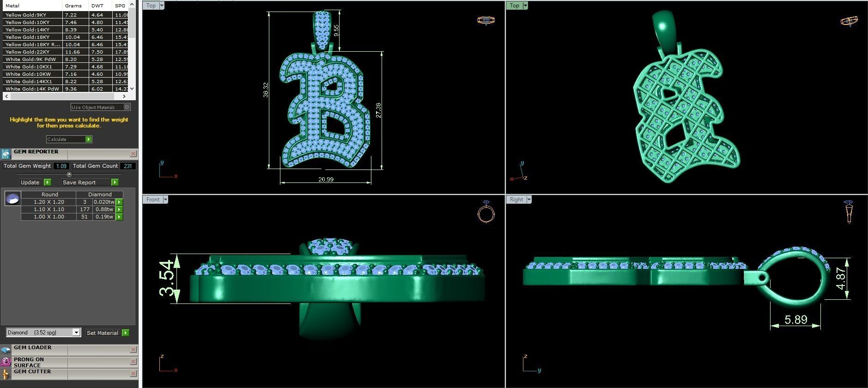Click the green arrow for 1.20 X 1.20 row

point(119,202)
